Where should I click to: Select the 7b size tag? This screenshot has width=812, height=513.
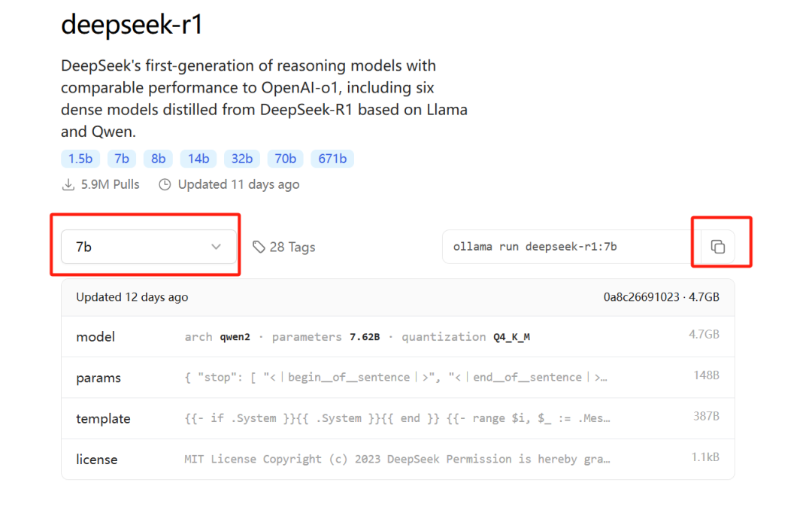coord(122,159)
